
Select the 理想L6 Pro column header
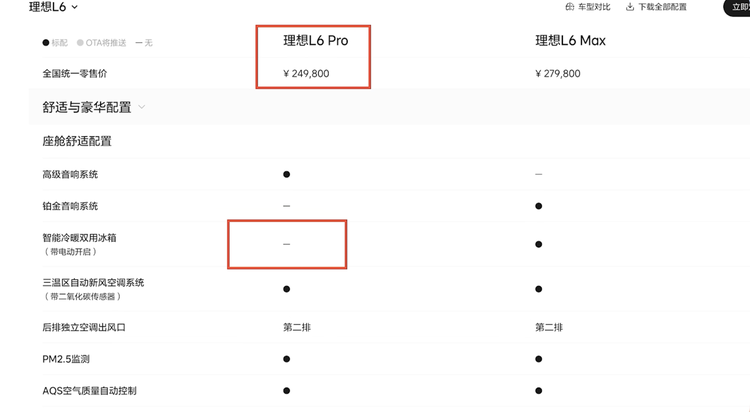(315, 41)
